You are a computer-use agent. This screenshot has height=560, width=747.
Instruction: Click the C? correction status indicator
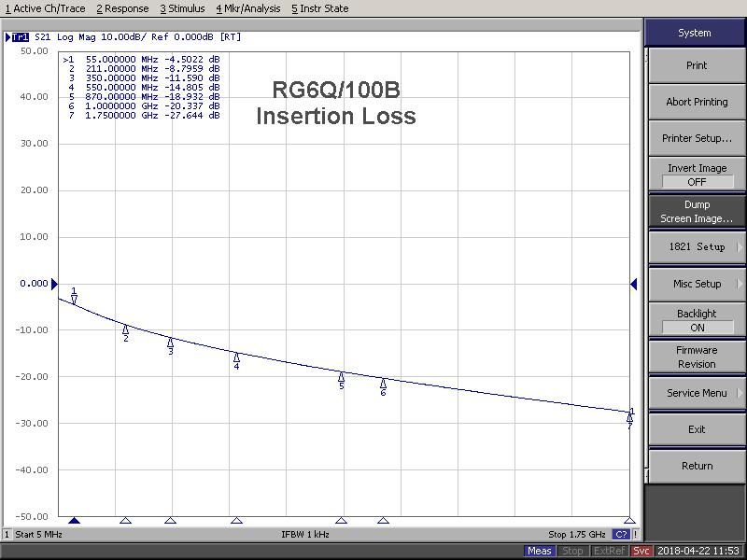point(621,534)
